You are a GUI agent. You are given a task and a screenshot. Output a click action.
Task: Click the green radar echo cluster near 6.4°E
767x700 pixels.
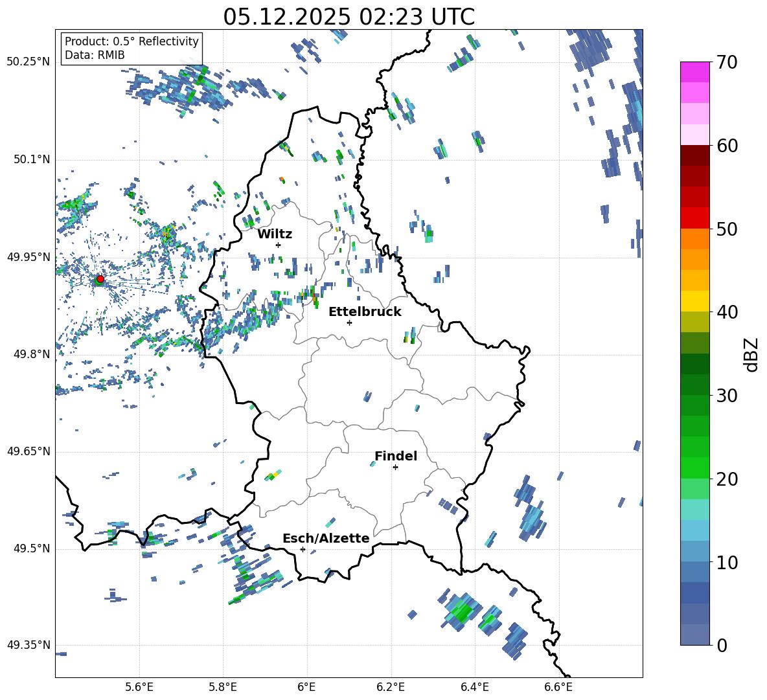pyautogui.click(x=461, y=611)
